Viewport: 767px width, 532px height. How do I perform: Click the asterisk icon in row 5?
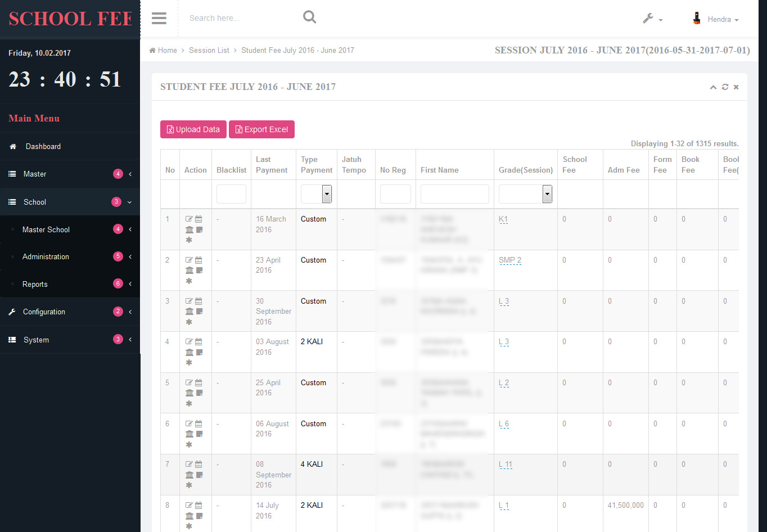pos(189,404)
